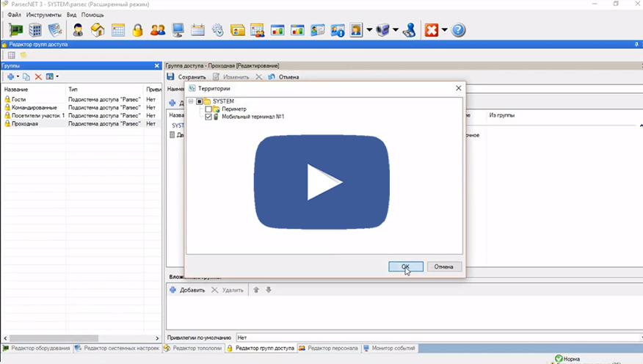Click the Groups panel horizontal scrollbar thumb

54,338
